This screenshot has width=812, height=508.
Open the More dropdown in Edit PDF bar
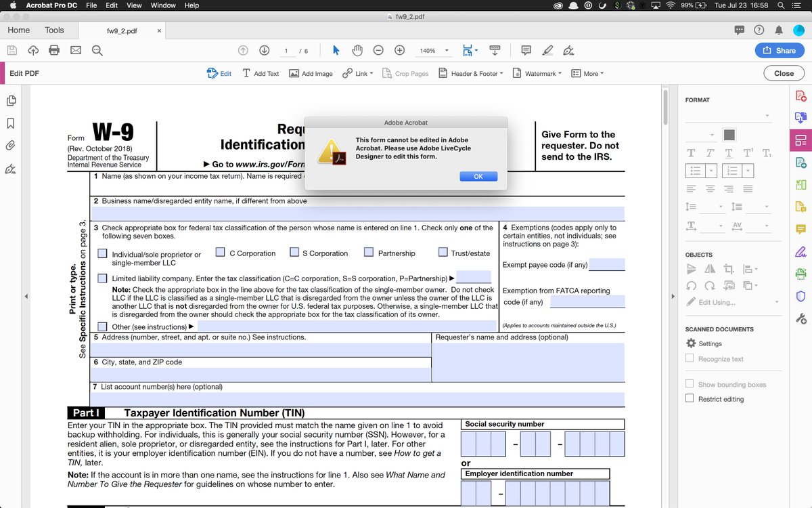coord(587,73)
